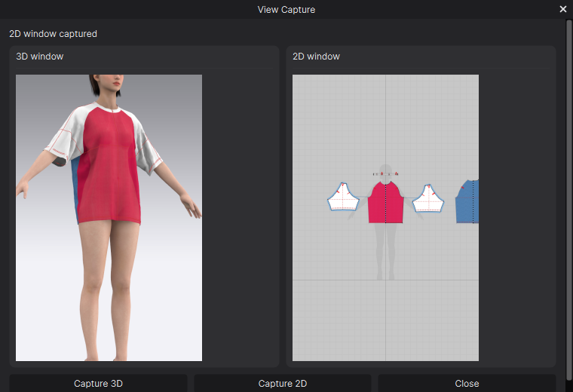Dismiss dialog with the X icon
This screenshot has height=392, width=573.
click(562, 9)
